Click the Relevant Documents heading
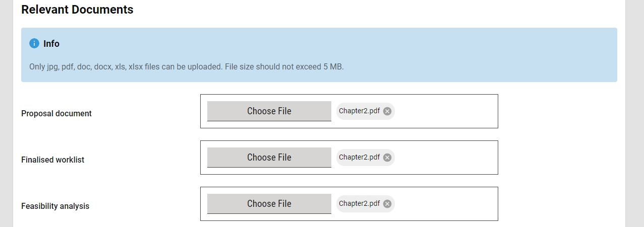Screen dimensions: 644x227 (x=77, y=10)
